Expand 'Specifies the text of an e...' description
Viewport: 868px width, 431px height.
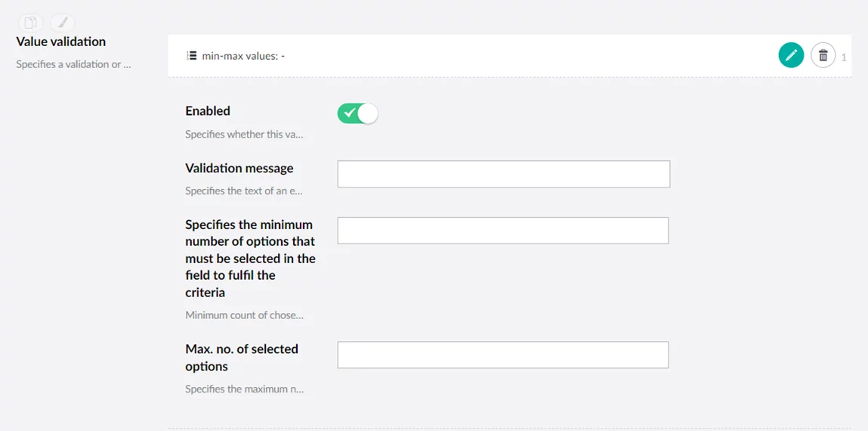pyautogui.click(x=243, y=191)
